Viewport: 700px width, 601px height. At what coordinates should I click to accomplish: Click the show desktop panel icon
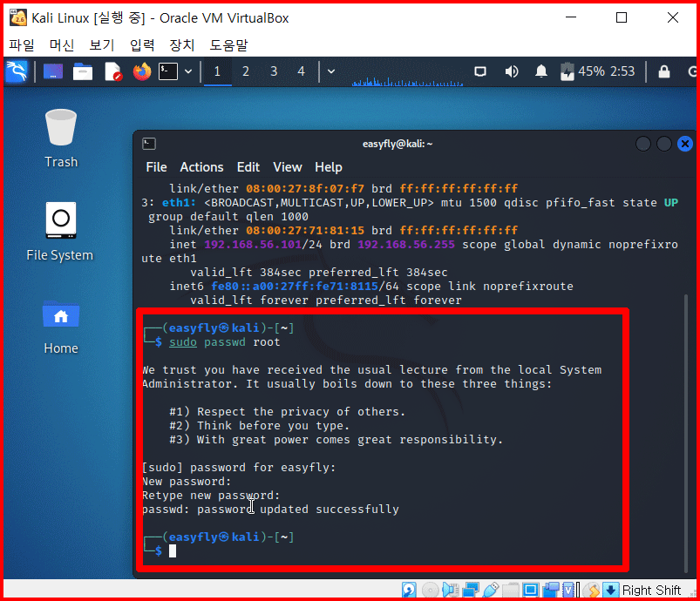pyautogui.click(x=52, y=71)
